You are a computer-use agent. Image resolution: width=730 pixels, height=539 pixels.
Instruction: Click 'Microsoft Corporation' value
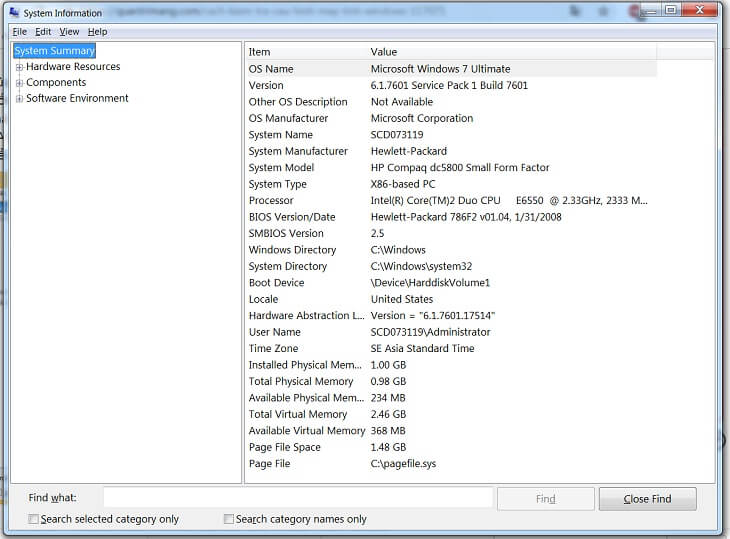coord(422,118)
